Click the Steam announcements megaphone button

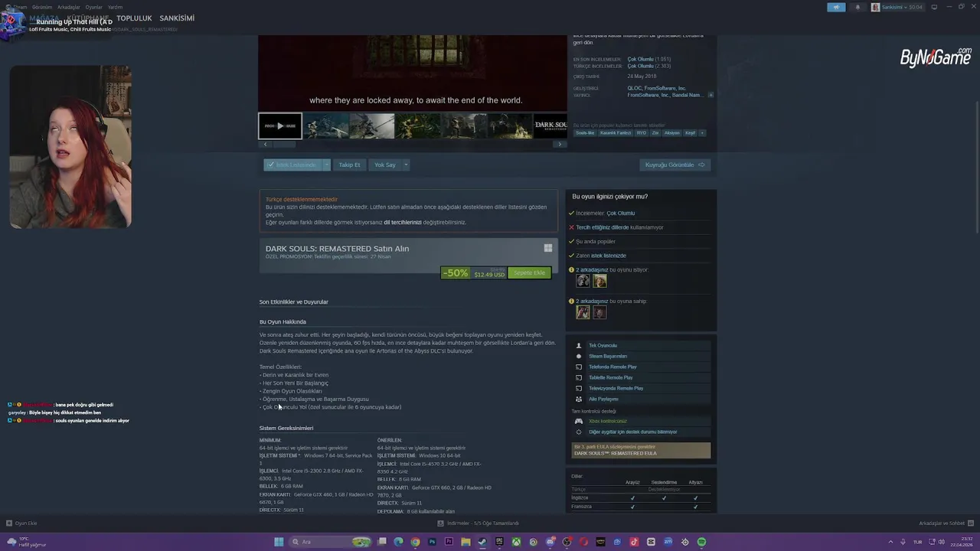(x=836, y=7)
